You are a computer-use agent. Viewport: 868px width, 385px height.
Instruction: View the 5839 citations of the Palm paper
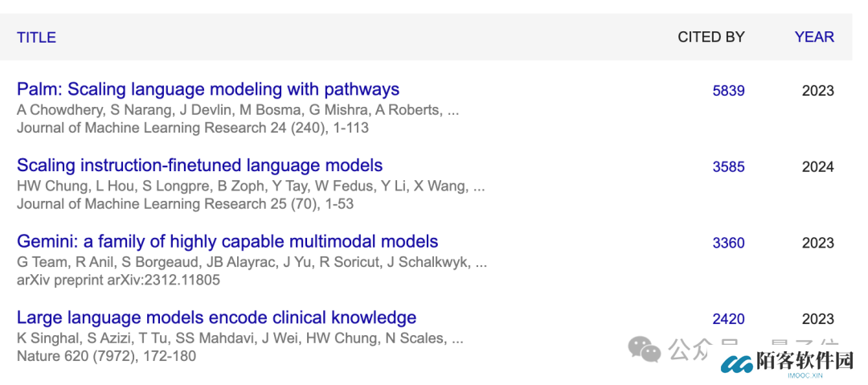click(728, 91)
